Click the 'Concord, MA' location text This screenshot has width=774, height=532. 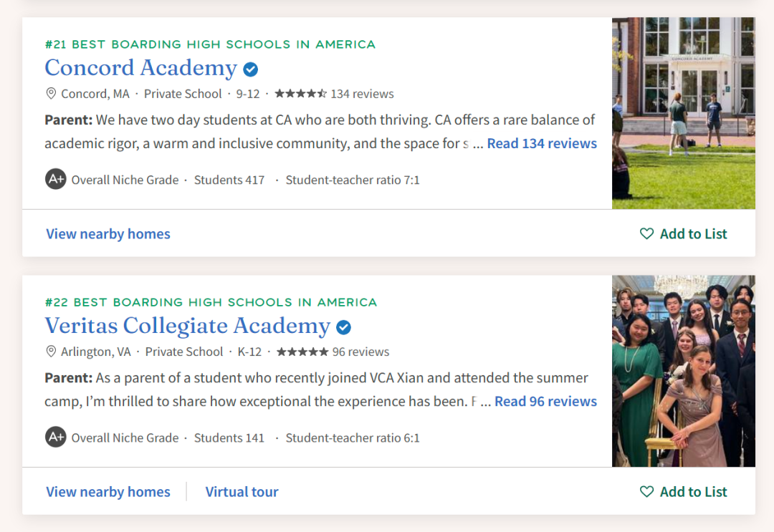95,94
